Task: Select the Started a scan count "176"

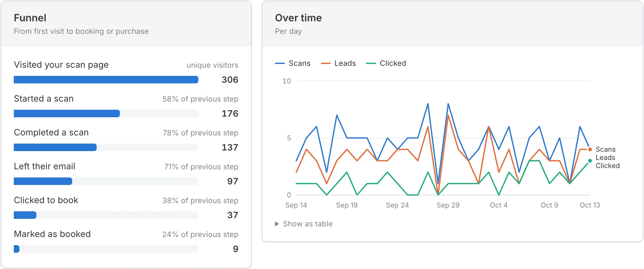Action: point(230,113)
